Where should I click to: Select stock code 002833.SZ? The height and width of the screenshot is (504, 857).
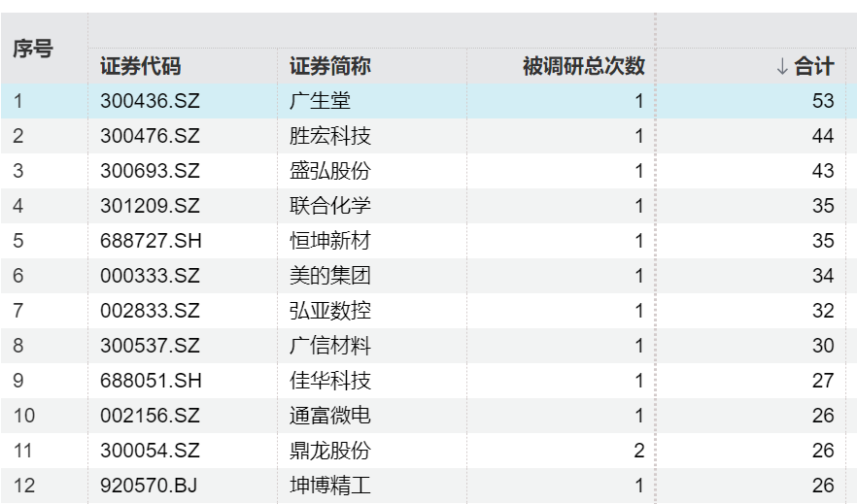tap(150, 311)
